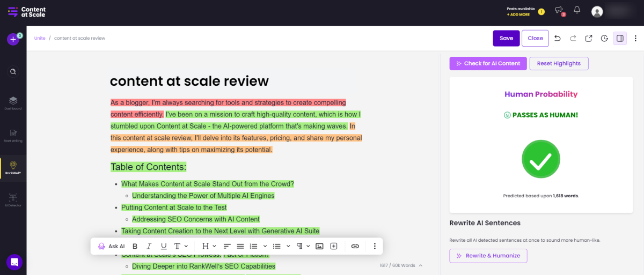Toggle the right sidebar panel
The width and height of the screenshot is (644, 275).
click(x=620, y=38)
